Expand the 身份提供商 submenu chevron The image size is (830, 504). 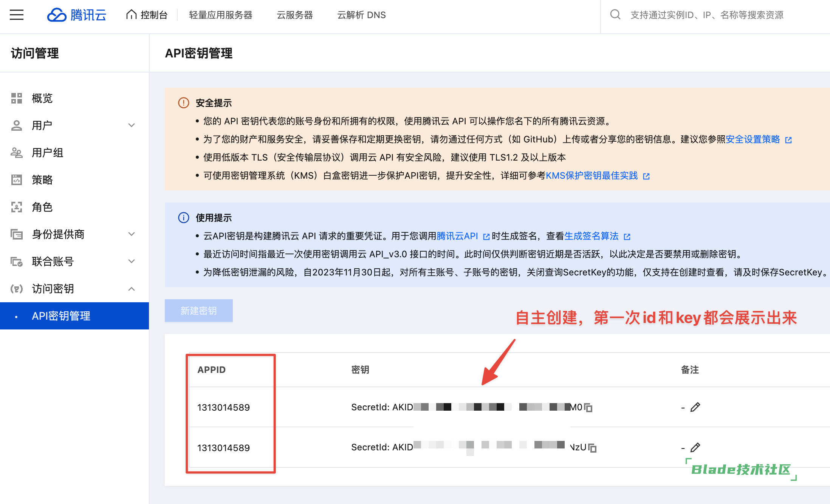[132, 234]
